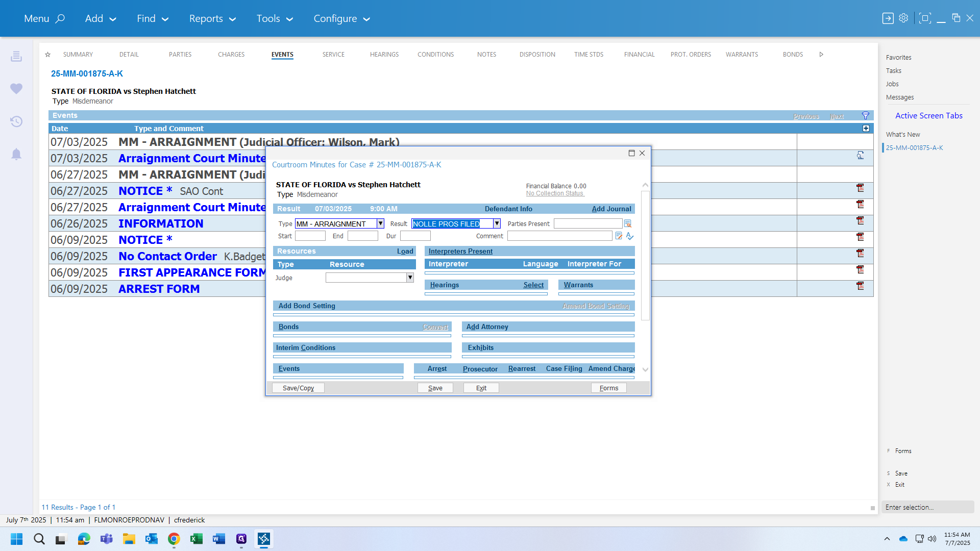Open Microsoft Teams from the taskbar
The image size is (980, 551).
click(x=106, y=539)
